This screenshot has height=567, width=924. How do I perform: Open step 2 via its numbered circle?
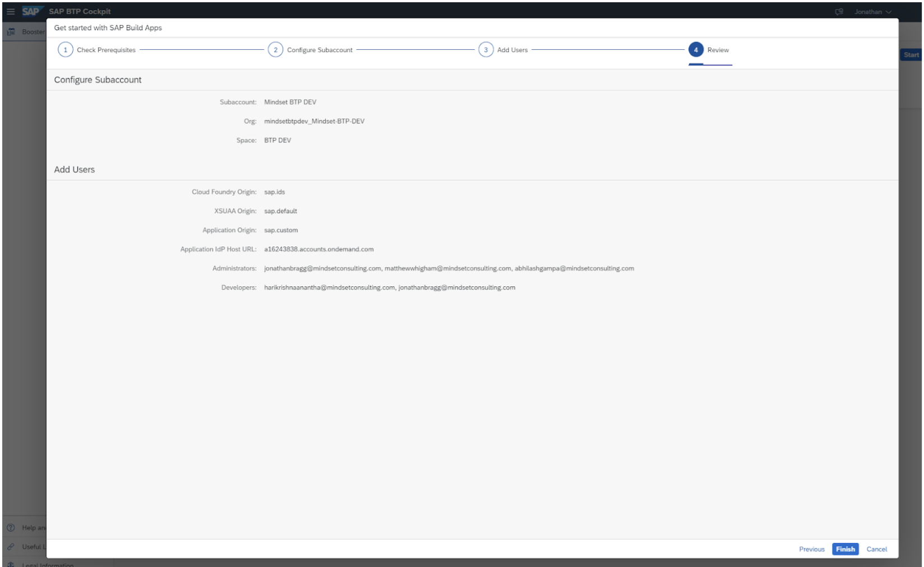pyautogui.click(x=275, y=49)
